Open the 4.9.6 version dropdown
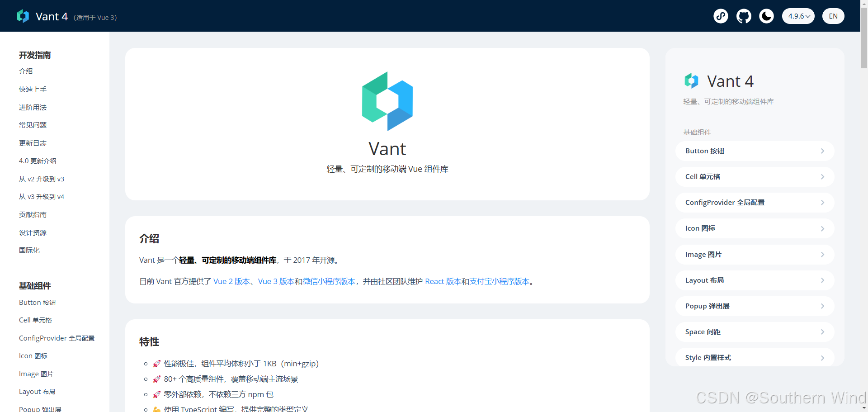The image size is (868, 412). tap(798, 16)
